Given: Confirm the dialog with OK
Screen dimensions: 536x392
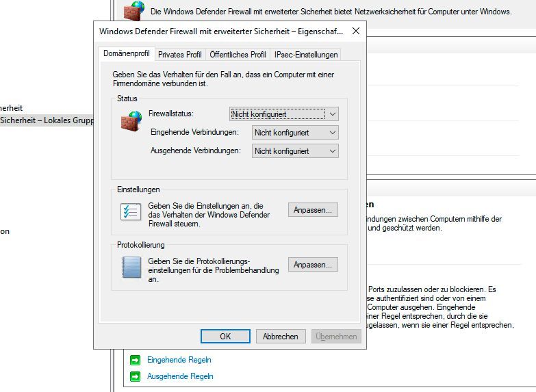Looking at the screenshot, I should (x=225, y=337).
